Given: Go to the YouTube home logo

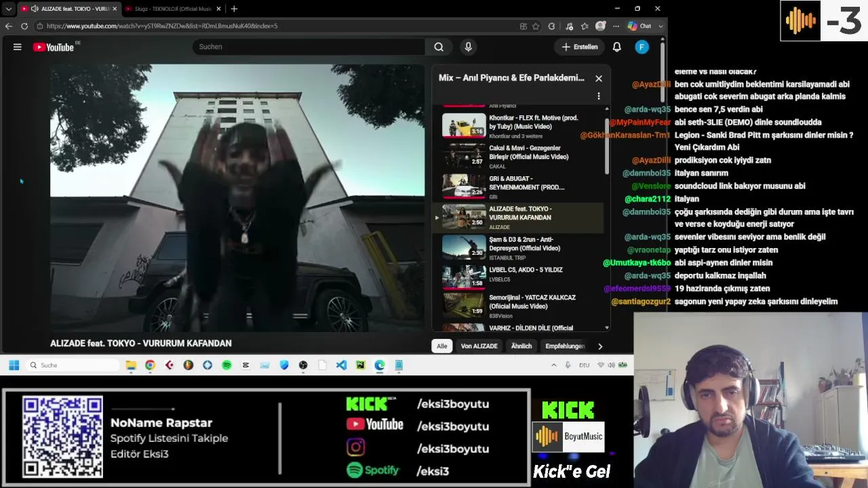Looking at the screenshot, I should (x=54, y=47).
